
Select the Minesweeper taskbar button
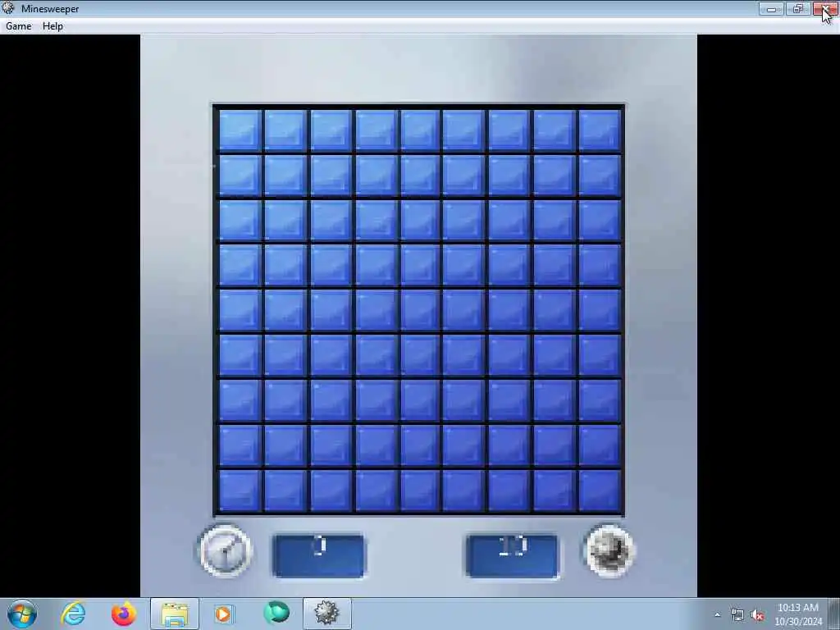pos(326,614)
